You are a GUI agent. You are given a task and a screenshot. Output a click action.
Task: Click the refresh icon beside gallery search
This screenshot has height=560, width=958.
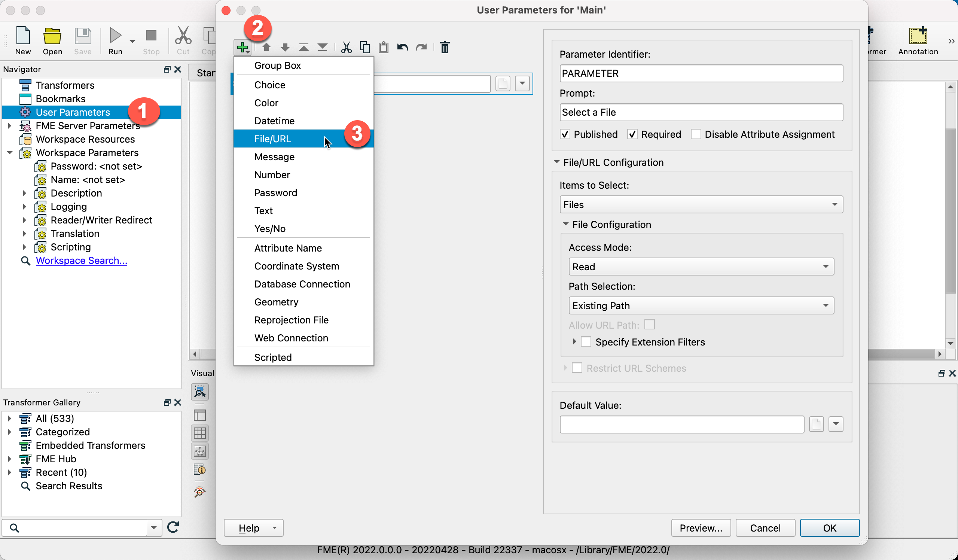173,527
